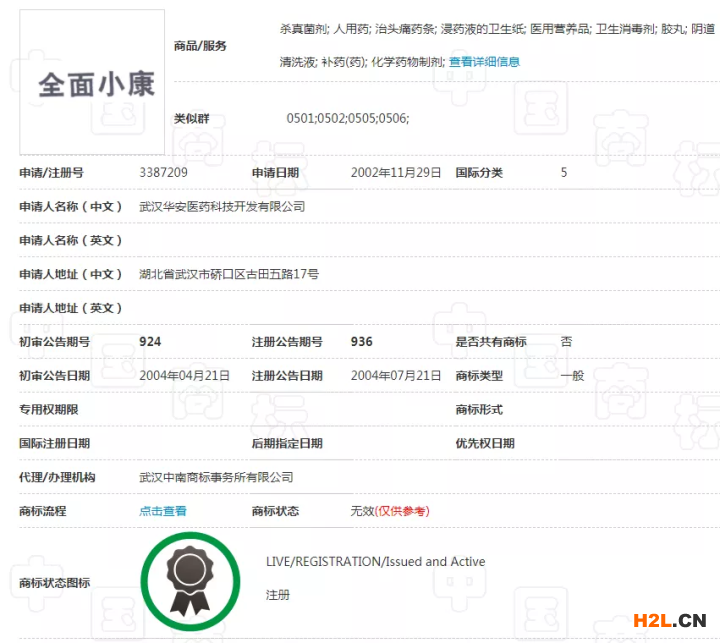
Task: Click the 注册 label below status text
Action: [277, 595]
